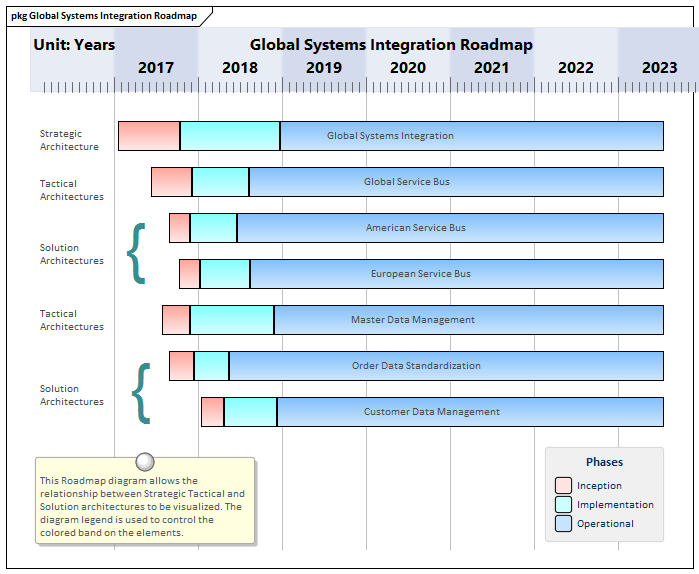
Task: Click the 2023 year marker on timeline
Action: (659, 68)
